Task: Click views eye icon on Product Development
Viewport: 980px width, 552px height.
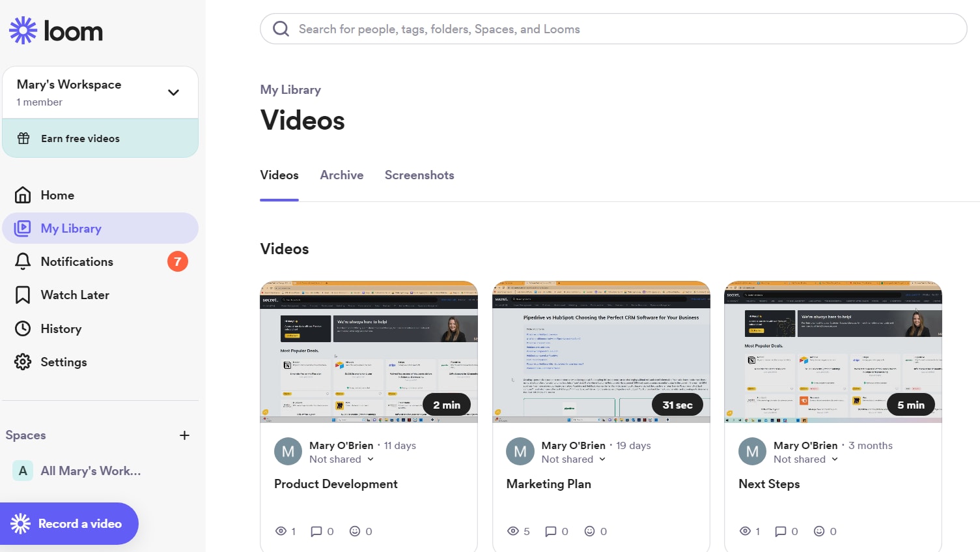Action: point(281,531)
